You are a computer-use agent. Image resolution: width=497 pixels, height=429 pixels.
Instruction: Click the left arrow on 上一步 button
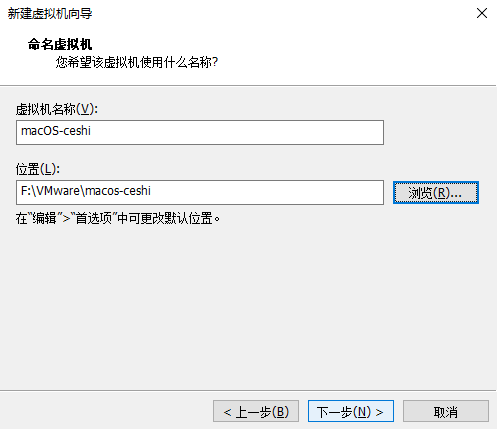(x=227, y=412)
